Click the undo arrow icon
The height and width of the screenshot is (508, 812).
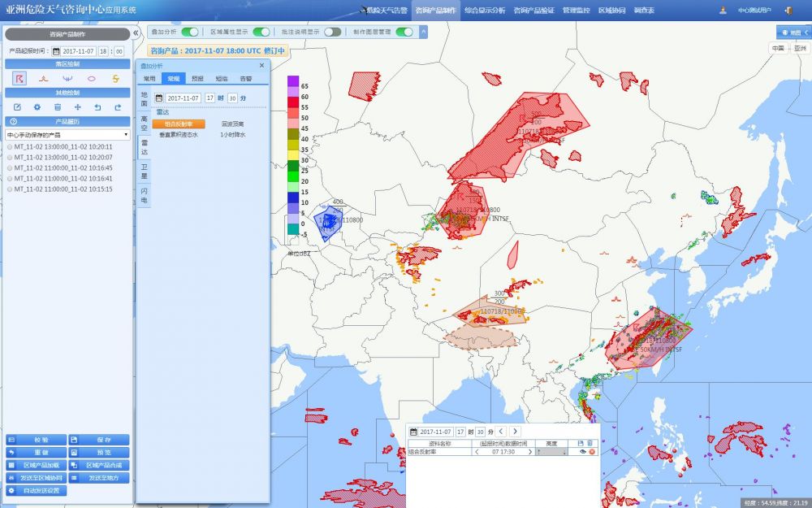coord(97,107)
